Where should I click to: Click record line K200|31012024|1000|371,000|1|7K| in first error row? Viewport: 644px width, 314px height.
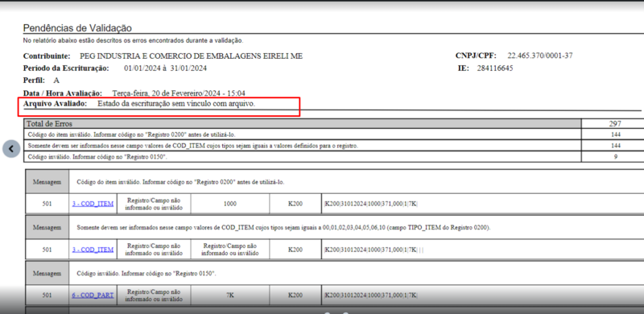[x=371, y=204]
